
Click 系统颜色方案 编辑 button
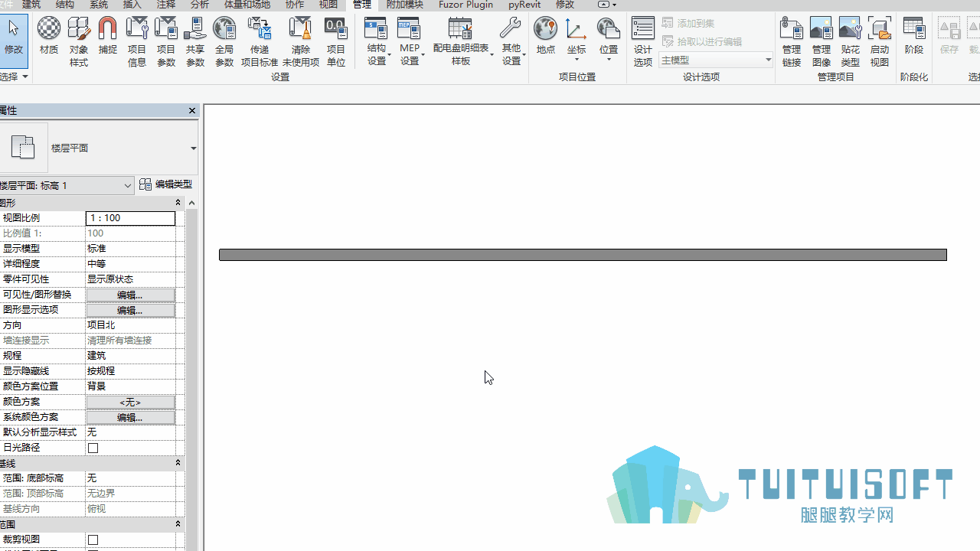point(130,417)
